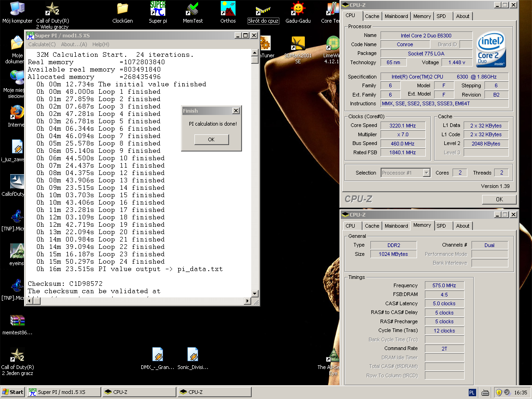Expand the Processor #1 selection dropdown
This screenshot has height=399, width=532.
coord(427,173)
